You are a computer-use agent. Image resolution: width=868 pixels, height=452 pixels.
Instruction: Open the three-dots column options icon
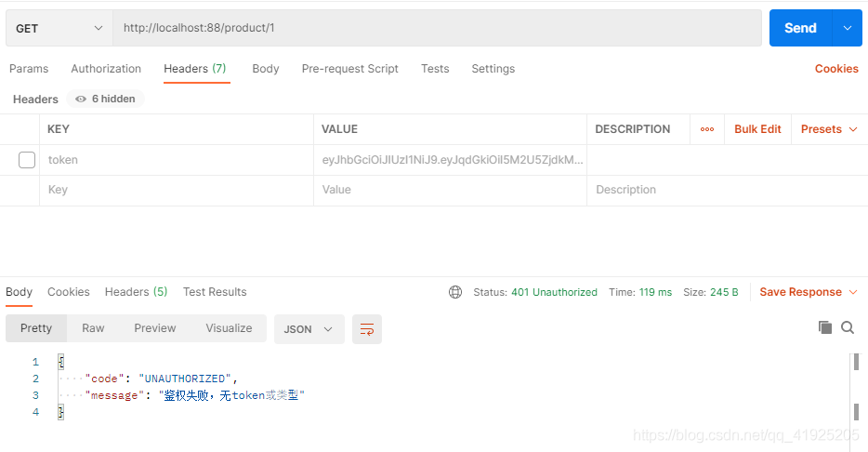(x=707, y=129)
